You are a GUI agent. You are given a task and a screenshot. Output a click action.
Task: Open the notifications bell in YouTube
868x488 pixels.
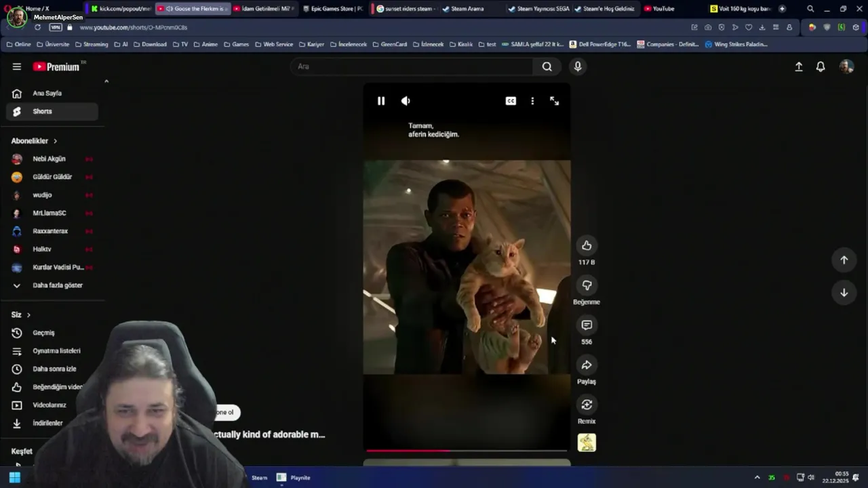tap(821, 66)
